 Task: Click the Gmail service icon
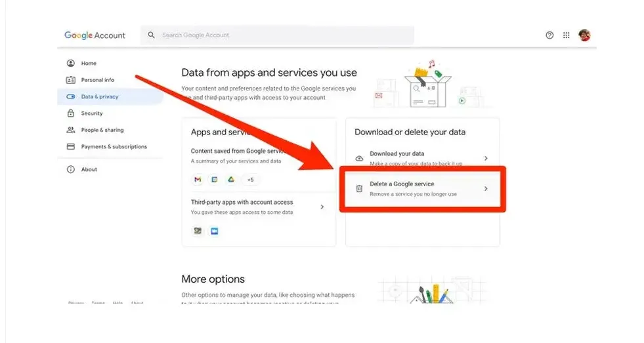click(198, 180)
